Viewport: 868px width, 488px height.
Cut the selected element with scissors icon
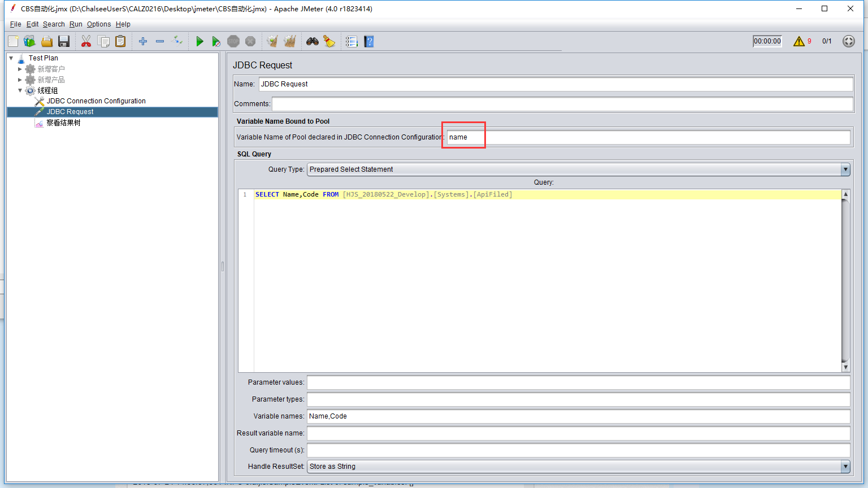tap(86, 41)
